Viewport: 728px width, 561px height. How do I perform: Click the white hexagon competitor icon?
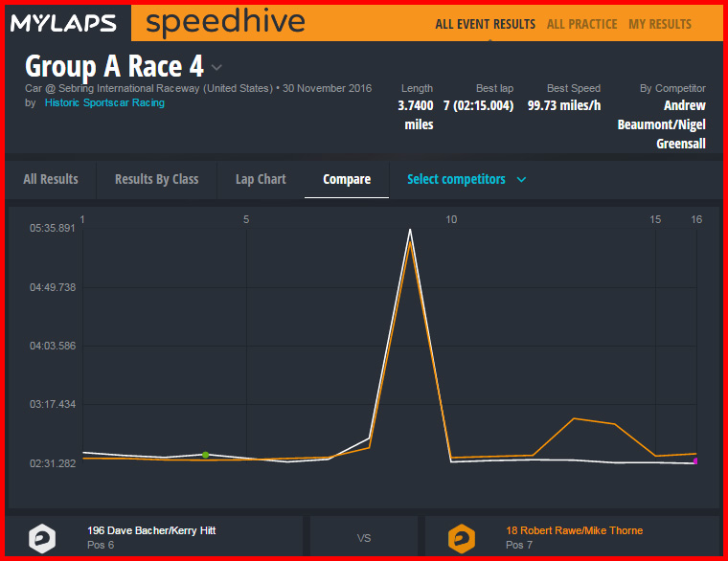tap(42, 538)
